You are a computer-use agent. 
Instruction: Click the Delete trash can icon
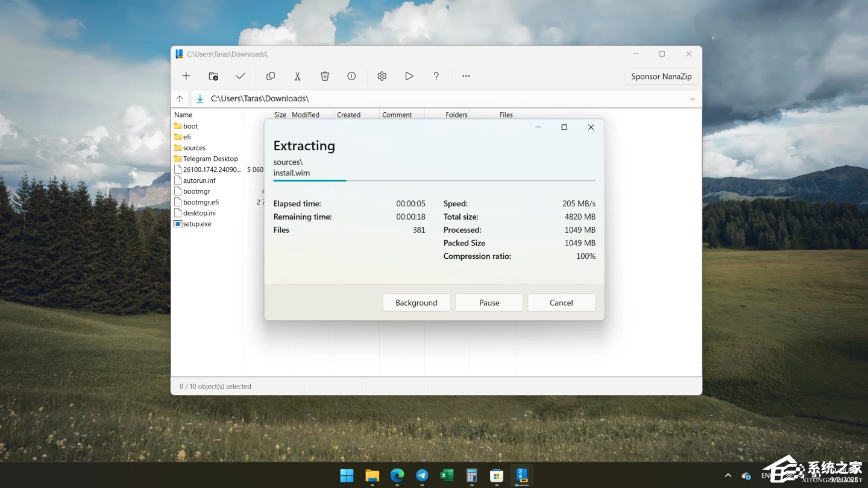[325, 76]
